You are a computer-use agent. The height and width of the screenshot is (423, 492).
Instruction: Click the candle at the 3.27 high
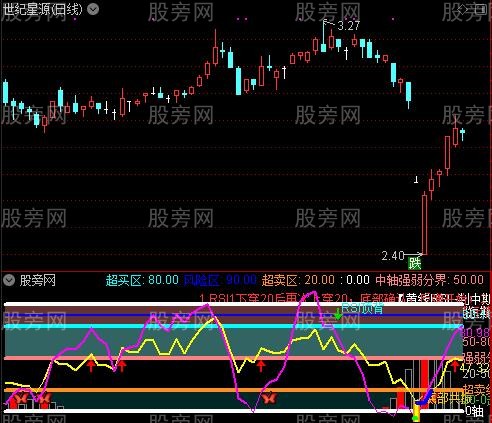(323, 36)
